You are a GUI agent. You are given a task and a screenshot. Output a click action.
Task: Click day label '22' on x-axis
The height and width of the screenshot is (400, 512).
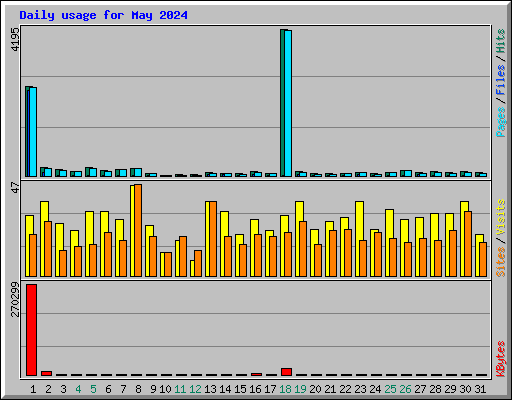[345, 389]
